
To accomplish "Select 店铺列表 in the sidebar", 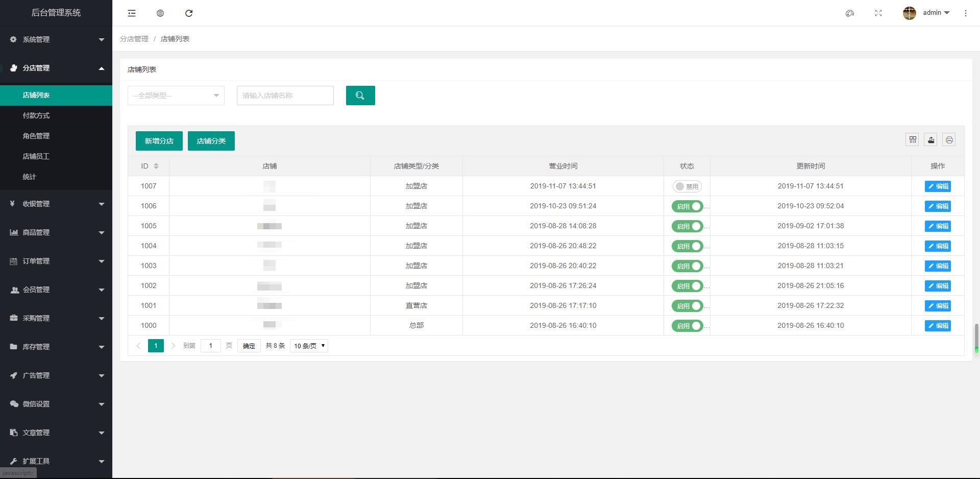I will [56, 95].
